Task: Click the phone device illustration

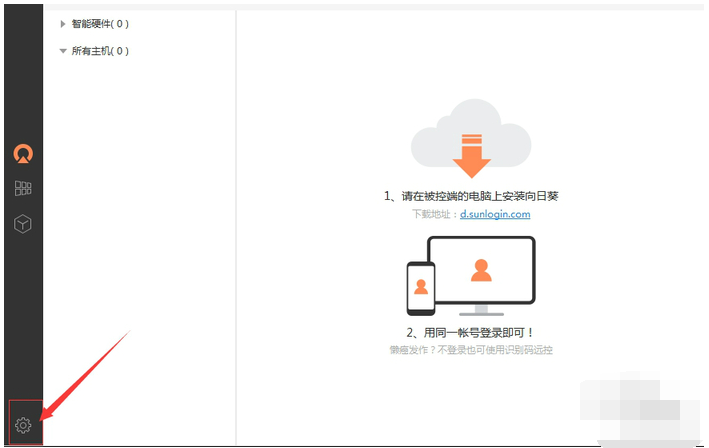Action: click(420, 287)
